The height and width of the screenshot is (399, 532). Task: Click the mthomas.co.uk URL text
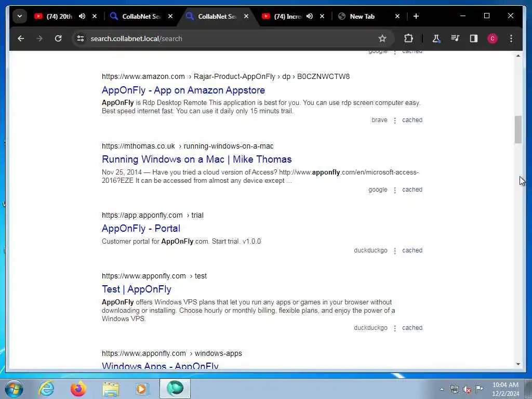188,146
